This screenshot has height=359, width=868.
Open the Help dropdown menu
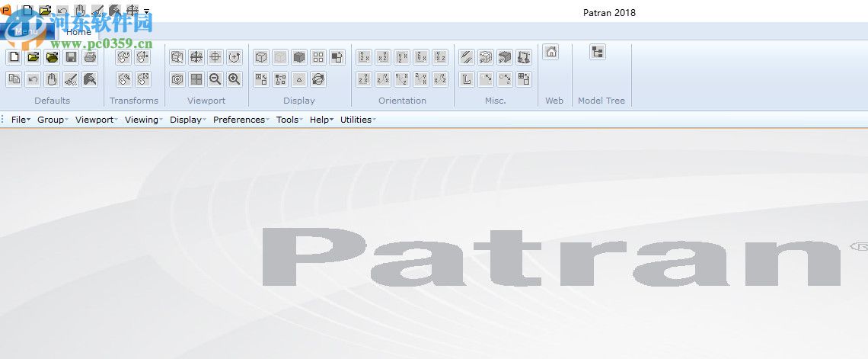tap(321, 120)
